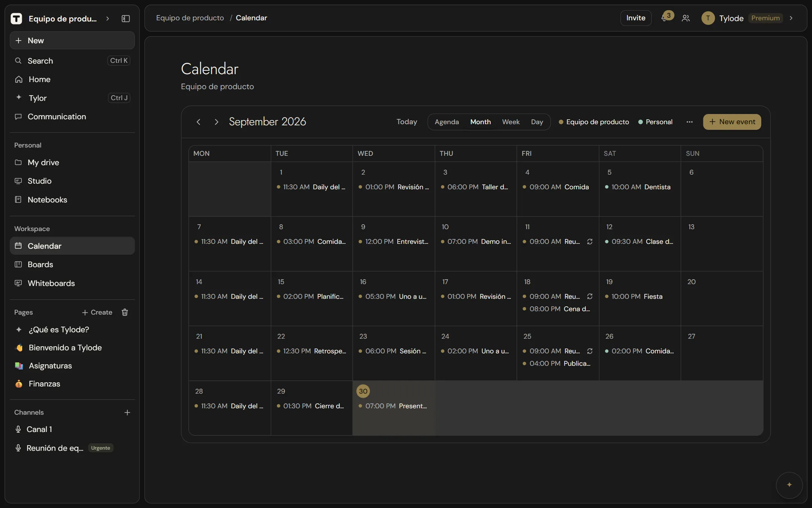
Task: Go to previous month arrow
Action: pos(198,122)
